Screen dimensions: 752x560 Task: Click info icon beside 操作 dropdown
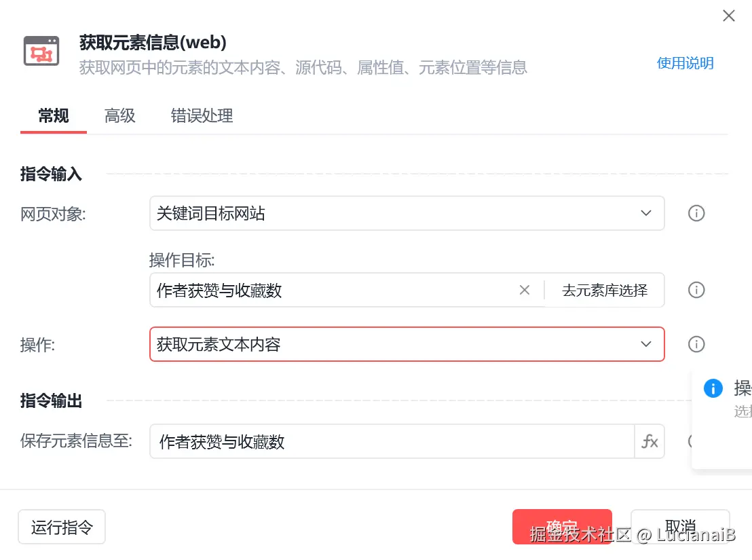(696, 344)
